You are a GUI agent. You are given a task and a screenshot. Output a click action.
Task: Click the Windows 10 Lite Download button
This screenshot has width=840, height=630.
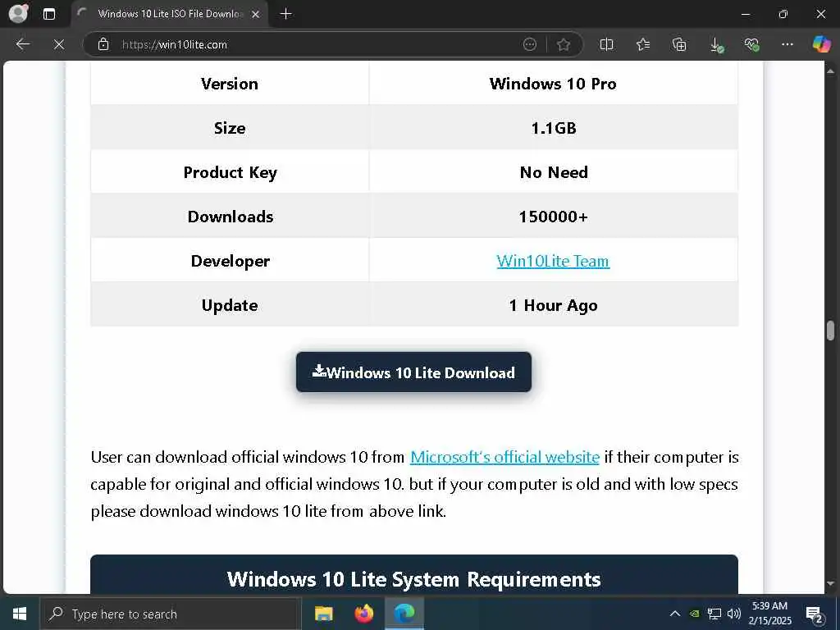413,372
